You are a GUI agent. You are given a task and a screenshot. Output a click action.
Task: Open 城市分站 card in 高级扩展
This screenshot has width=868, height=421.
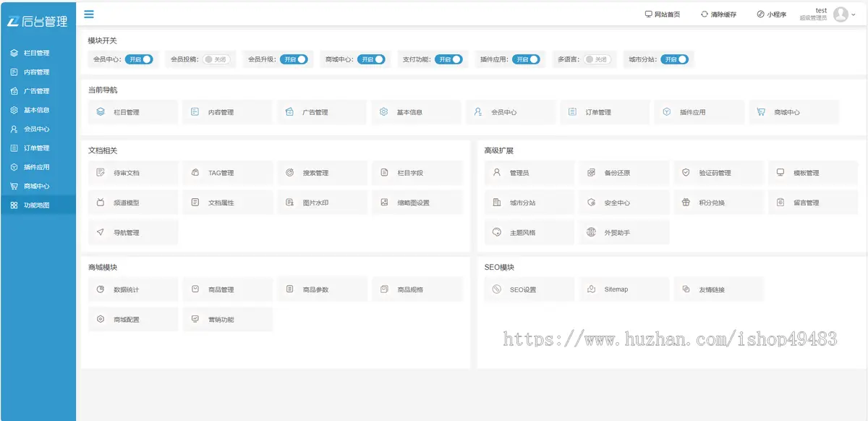point(529,203)
